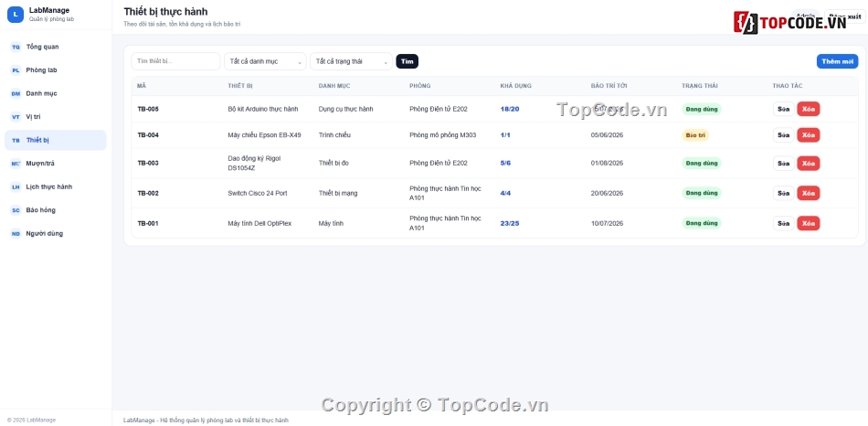Screen dimensions: 868x426
Task: Click Máy chiếu Epson EB-X49 text
Action: tap(265, 135)
